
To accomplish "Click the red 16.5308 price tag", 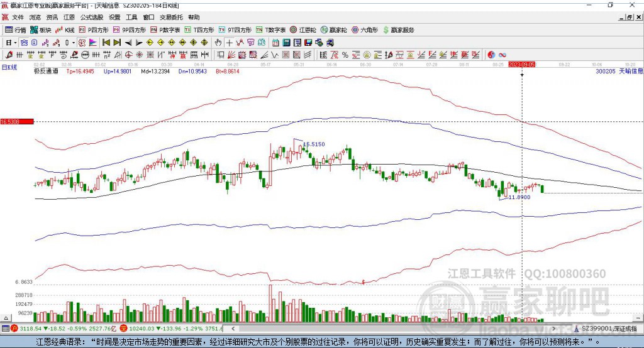I will click(x=17, y=121).
